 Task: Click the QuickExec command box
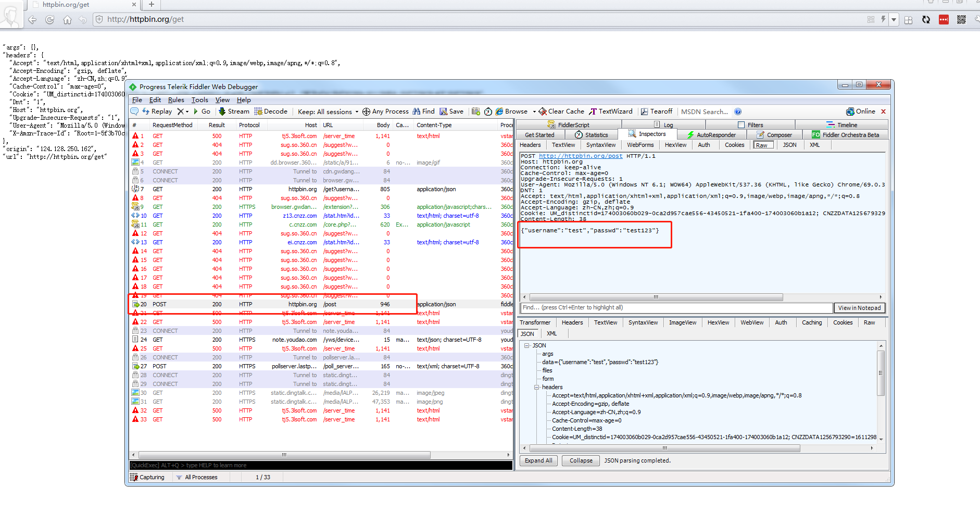pos(321,465)
